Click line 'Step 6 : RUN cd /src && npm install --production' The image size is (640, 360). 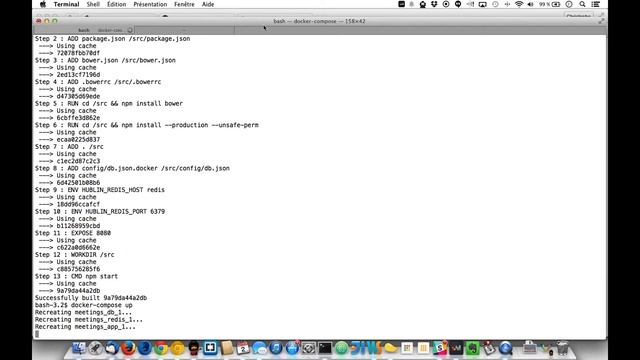147,125
